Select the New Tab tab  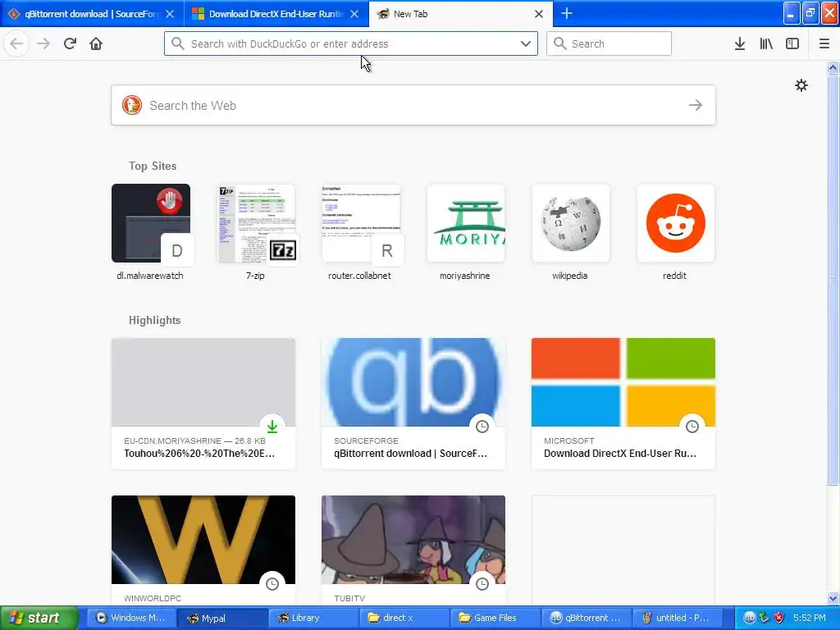pos(461,14)
